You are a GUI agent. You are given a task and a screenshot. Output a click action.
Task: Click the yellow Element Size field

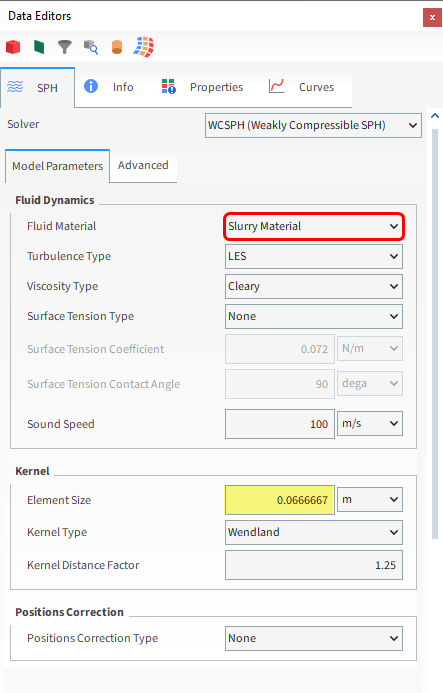(280, 500)
